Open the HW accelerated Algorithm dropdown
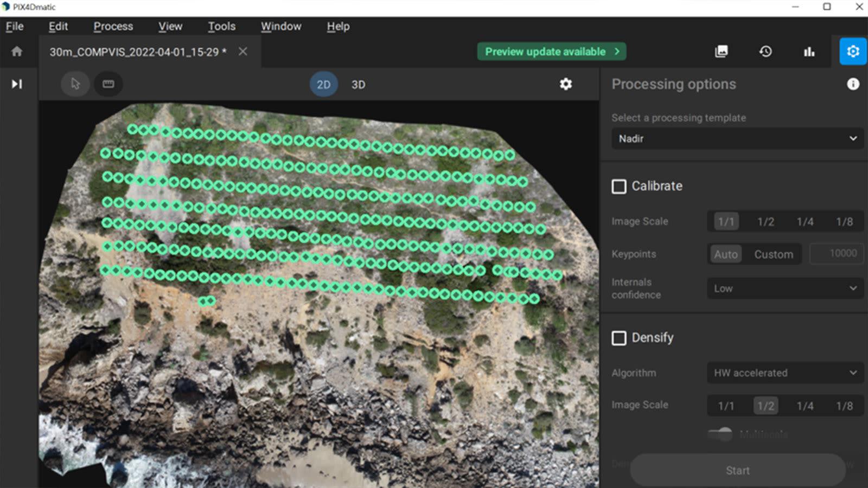 (x=785, y=373)
